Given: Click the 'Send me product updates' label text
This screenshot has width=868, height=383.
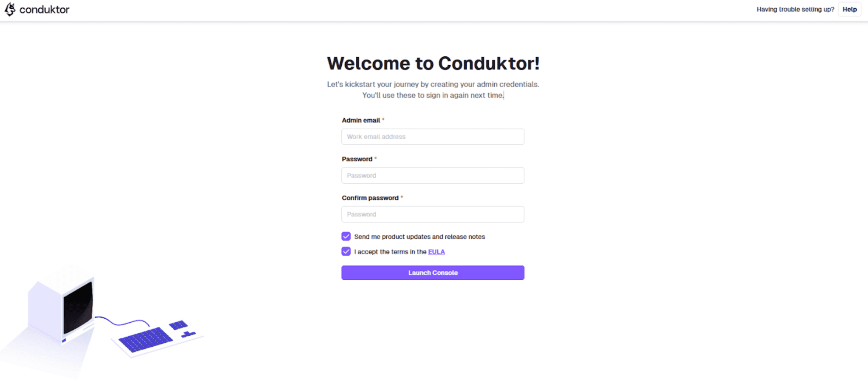Looking at the screenshot, I should pos(419,237).
